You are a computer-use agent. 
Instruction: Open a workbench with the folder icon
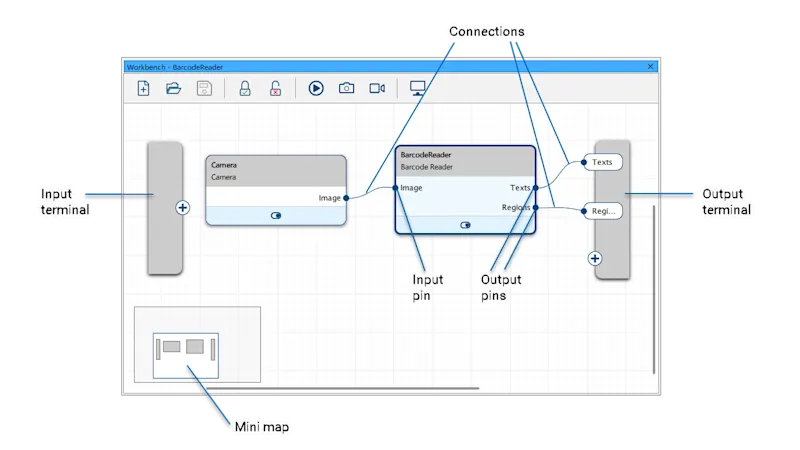point(173,88)
